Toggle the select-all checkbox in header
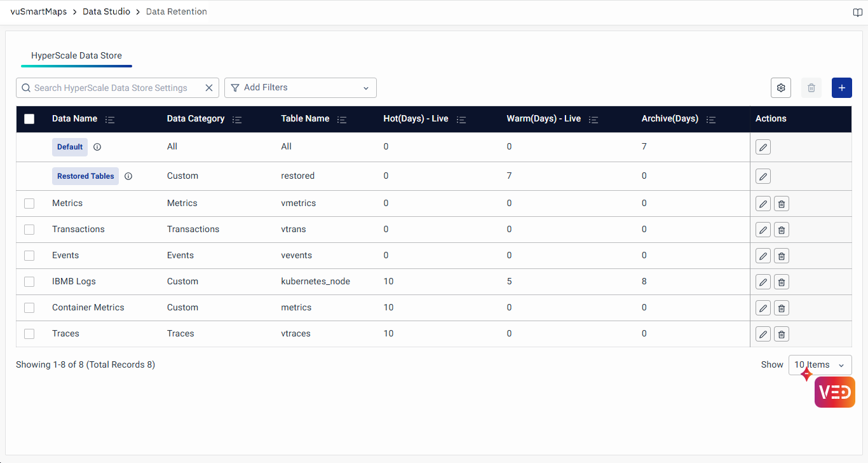Viewport: 868px width, 463px height. point(29,119)
